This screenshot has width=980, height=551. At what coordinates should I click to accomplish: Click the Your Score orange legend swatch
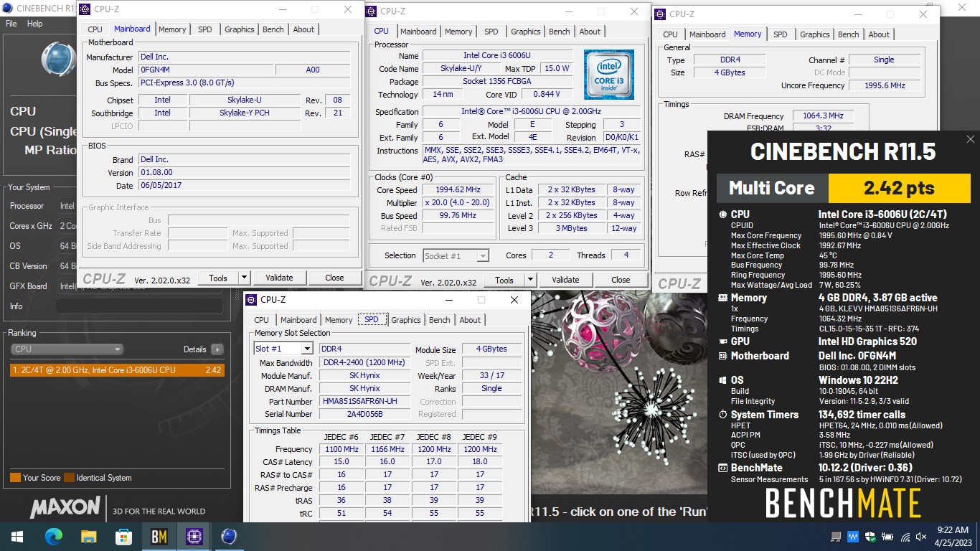[15, 478]
